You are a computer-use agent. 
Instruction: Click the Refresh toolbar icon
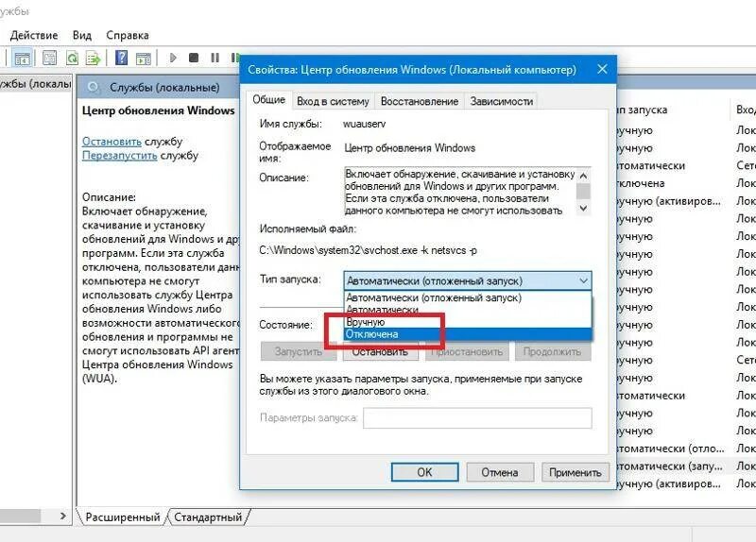coord(73,59)
